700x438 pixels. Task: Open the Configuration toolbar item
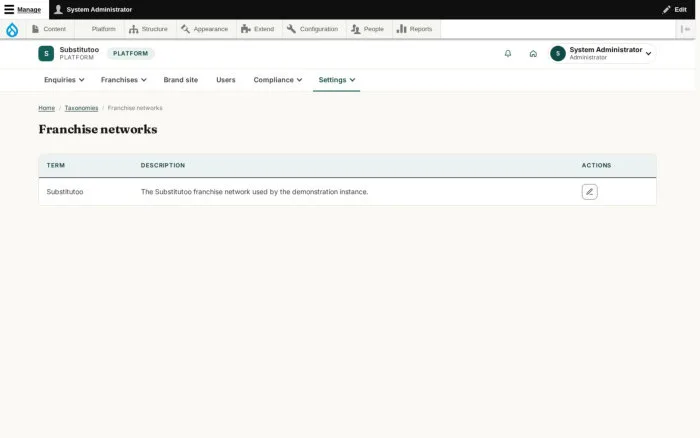point(312,29)
